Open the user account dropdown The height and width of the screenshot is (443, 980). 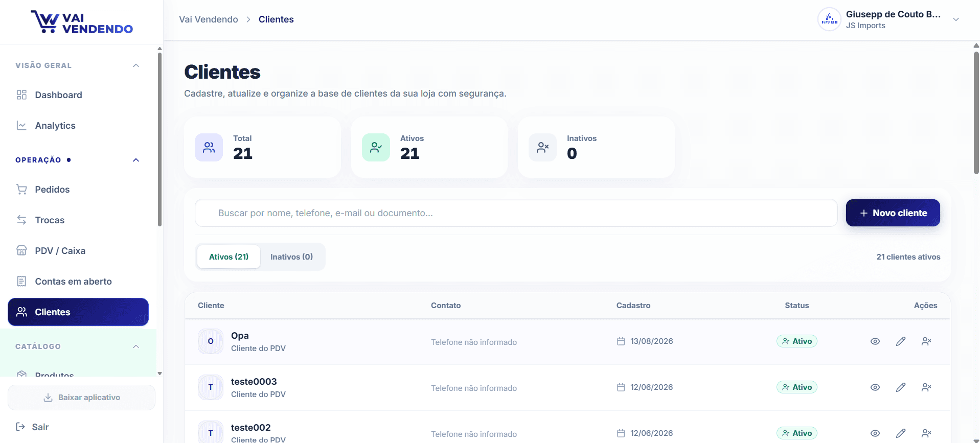tap(955, 19)
